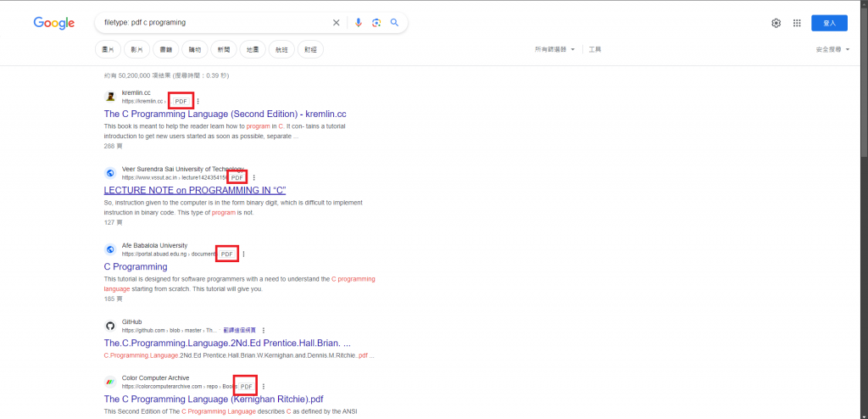868x419 pixels.
Task: Select the 新聞 filter chip
Action: [224, 49]
